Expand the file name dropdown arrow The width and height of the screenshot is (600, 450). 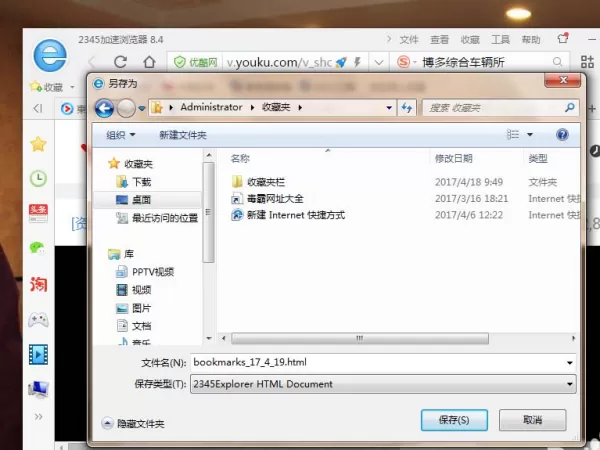tap(569, 363)
